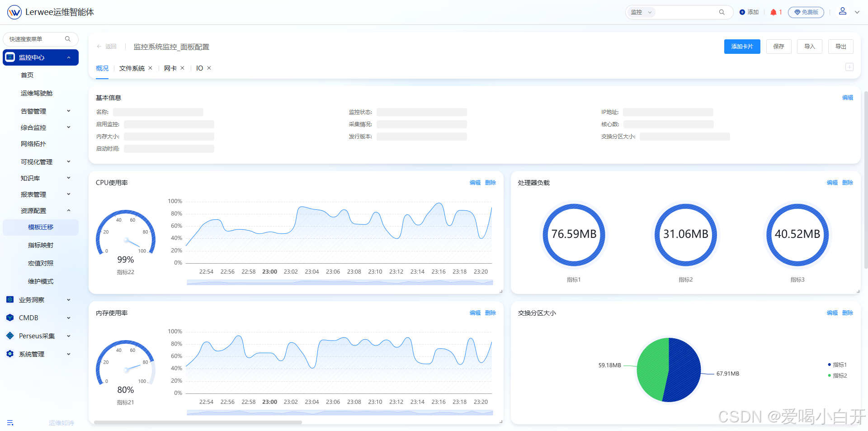The image size is (868, 431).
Task: Expand the 报表管理 submenu
Action: point(69,194)
